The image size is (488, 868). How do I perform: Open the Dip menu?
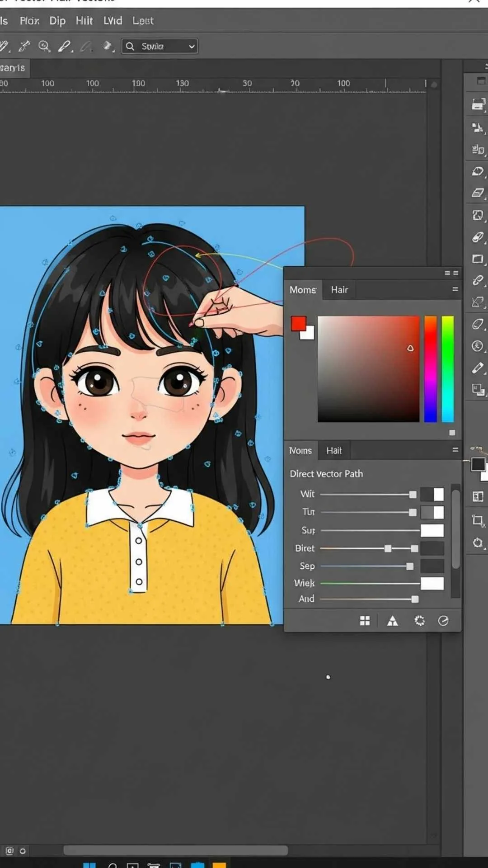(57, 21)
